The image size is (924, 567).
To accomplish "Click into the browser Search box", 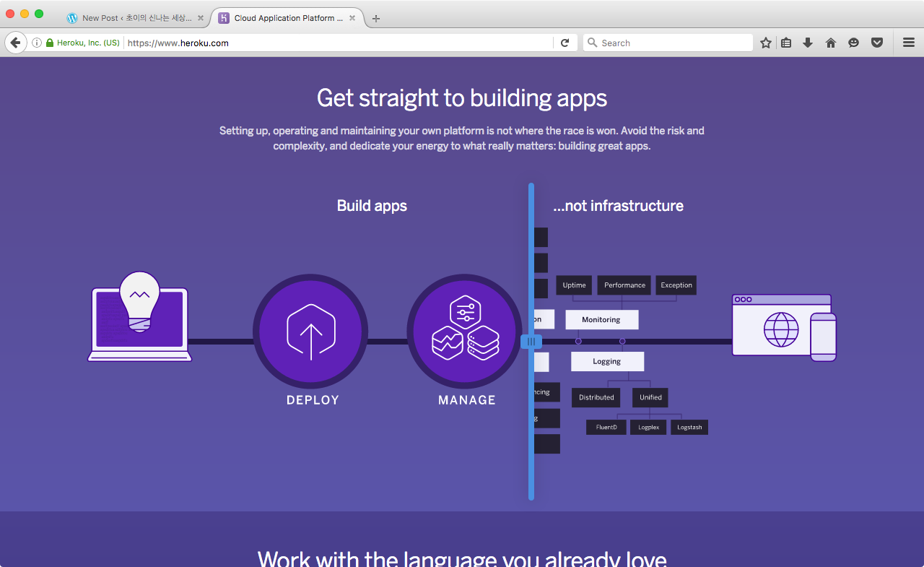I will pyautogui.click(x=668, y=43).
